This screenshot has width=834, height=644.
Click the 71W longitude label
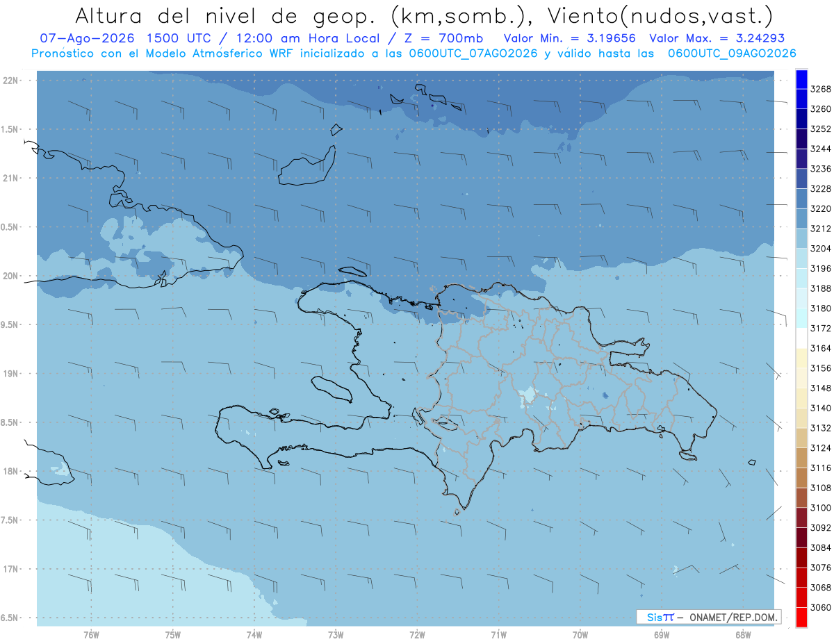pyautogui.click(x=498, y=634)
